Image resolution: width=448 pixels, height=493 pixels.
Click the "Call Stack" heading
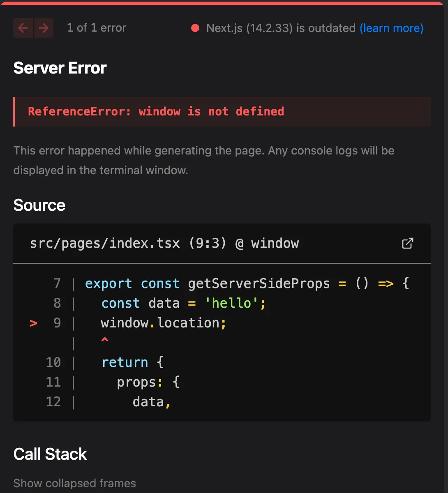(x=50, y=454)
